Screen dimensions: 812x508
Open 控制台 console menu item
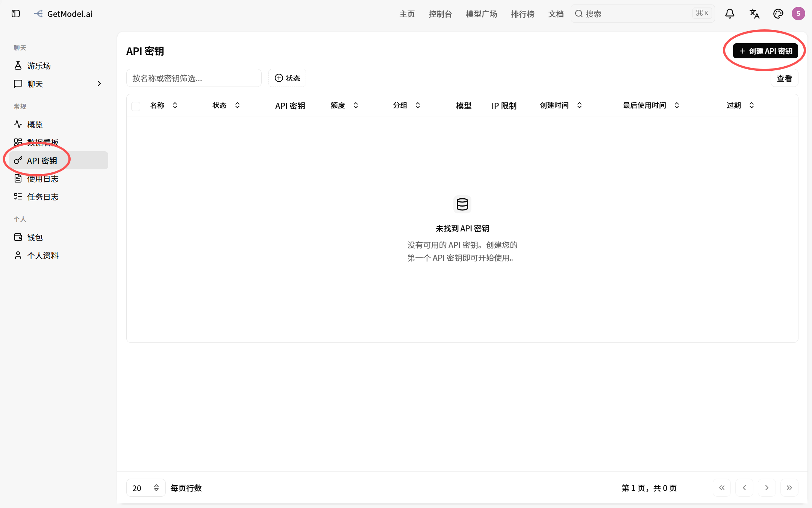440,14
